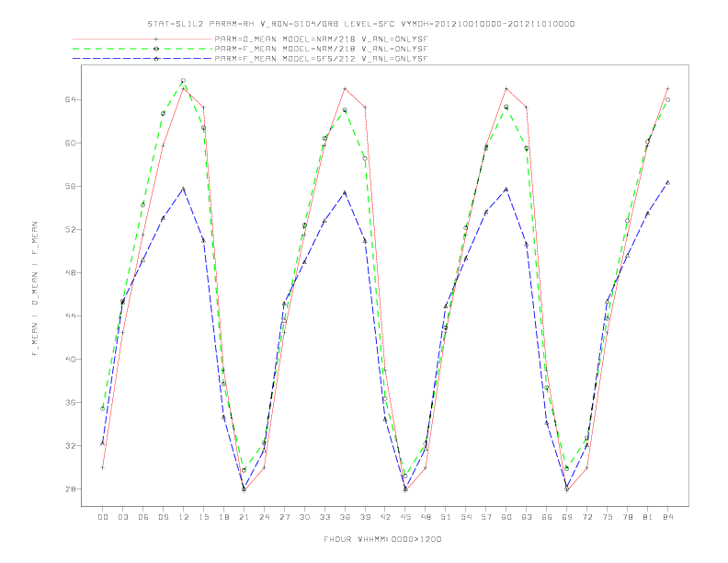Click x-axis tick label 24
This screenshot has height=563, width=728.
tap(264, 517)
